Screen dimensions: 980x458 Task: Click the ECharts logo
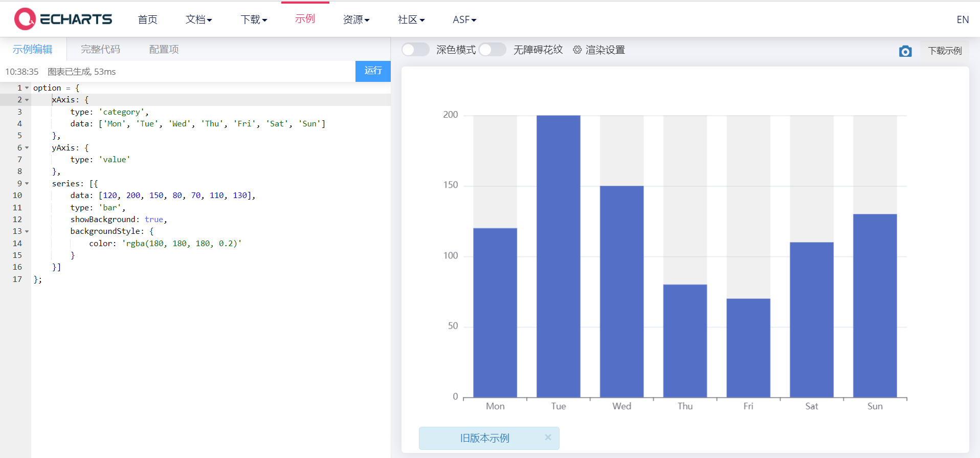[63, 19]
